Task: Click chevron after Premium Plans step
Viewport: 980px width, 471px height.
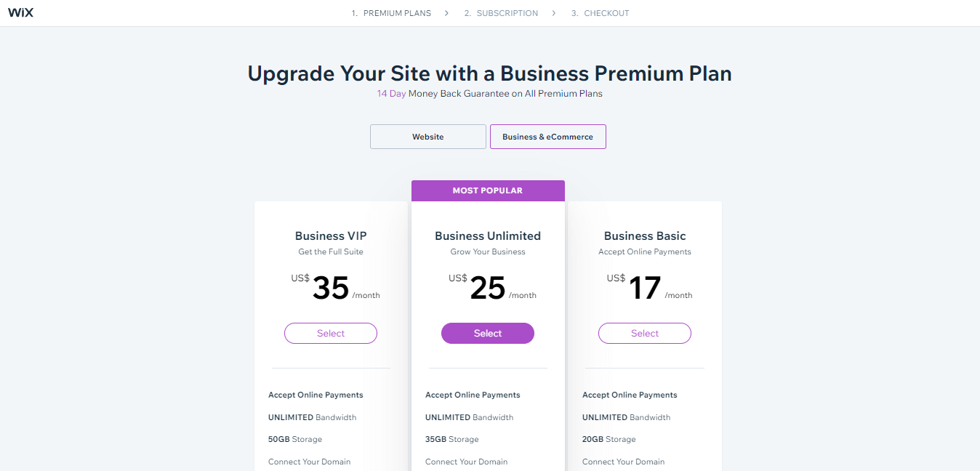Action: 447,13
